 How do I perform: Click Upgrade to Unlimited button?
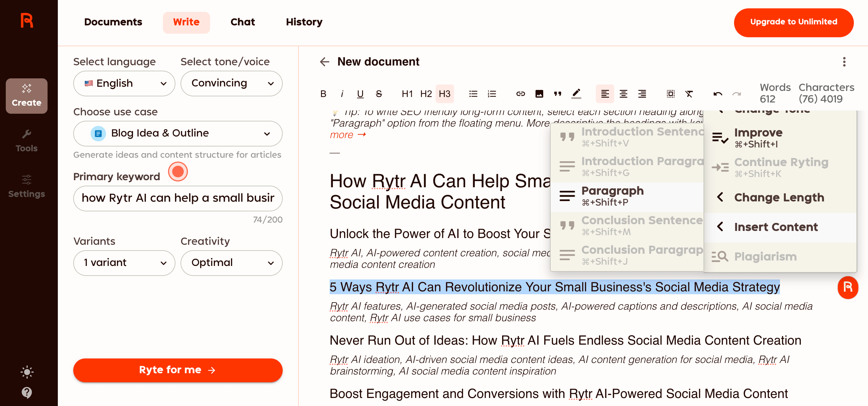[x=793, y=22]
